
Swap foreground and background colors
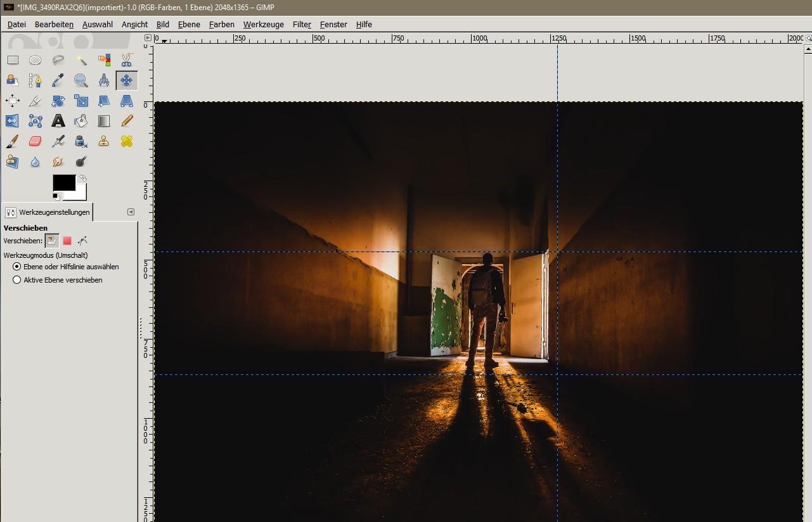coord(82,178)
